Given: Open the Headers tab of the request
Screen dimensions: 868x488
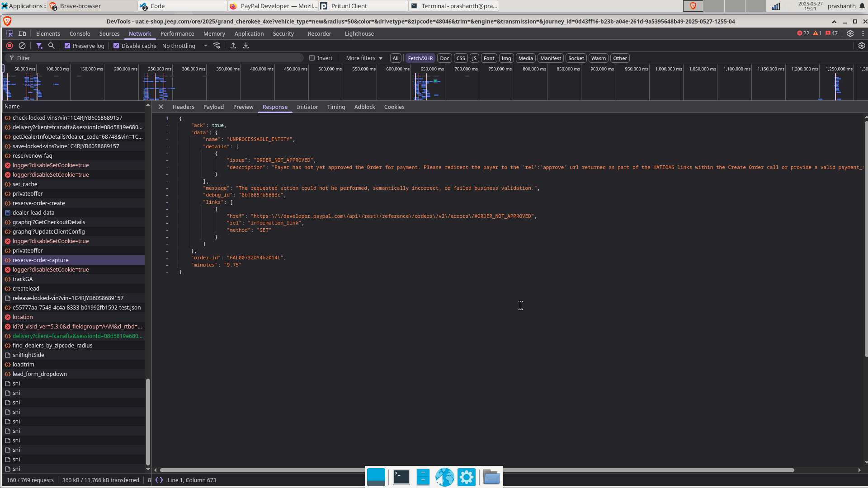Looking at the screenshot, I should (x=183, y=107).
